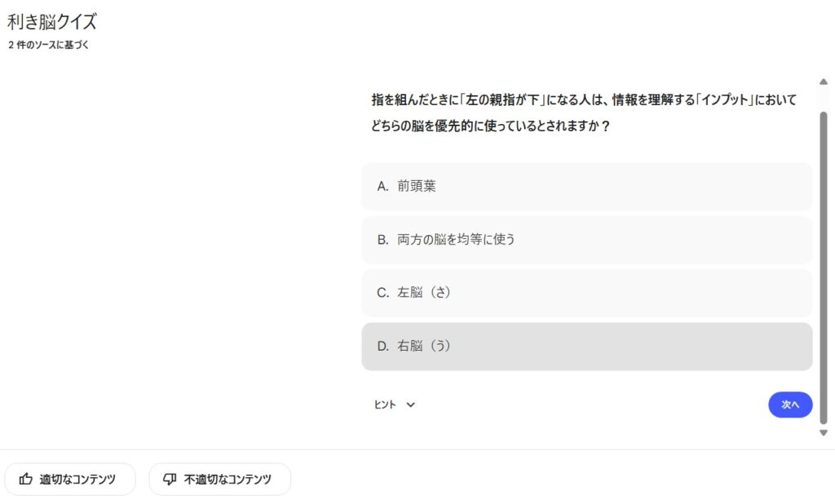
Task: Select answer D. 右脳（う）
Action: tap(586, 347)
